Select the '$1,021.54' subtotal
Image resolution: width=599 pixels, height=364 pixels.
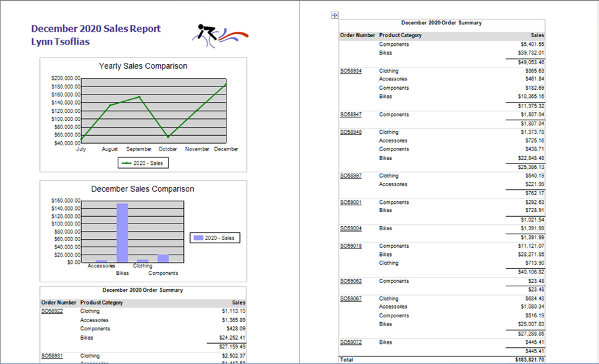[533, 219]
